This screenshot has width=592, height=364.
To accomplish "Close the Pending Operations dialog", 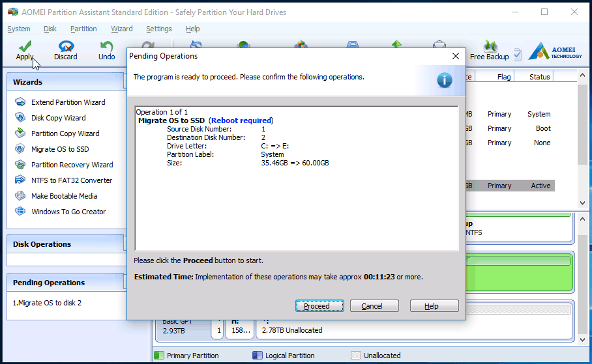I will pos(455,56).
